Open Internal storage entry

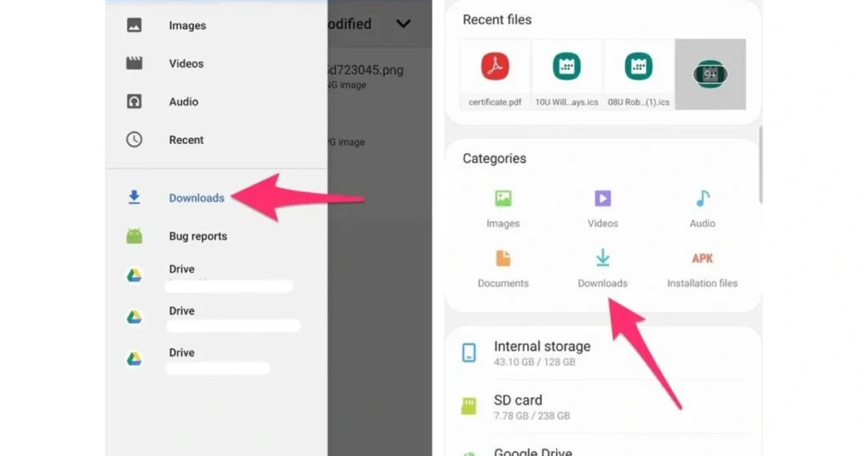point(603,353)
